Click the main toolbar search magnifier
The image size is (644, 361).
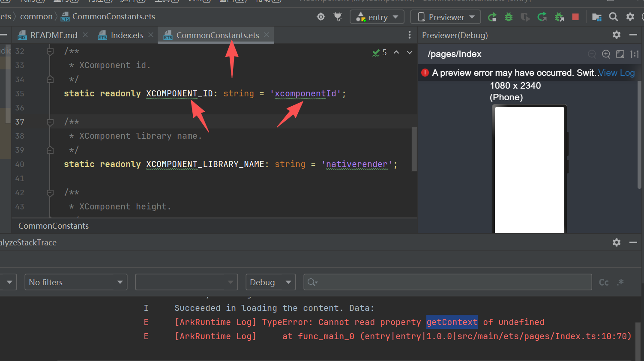(614, 17)
